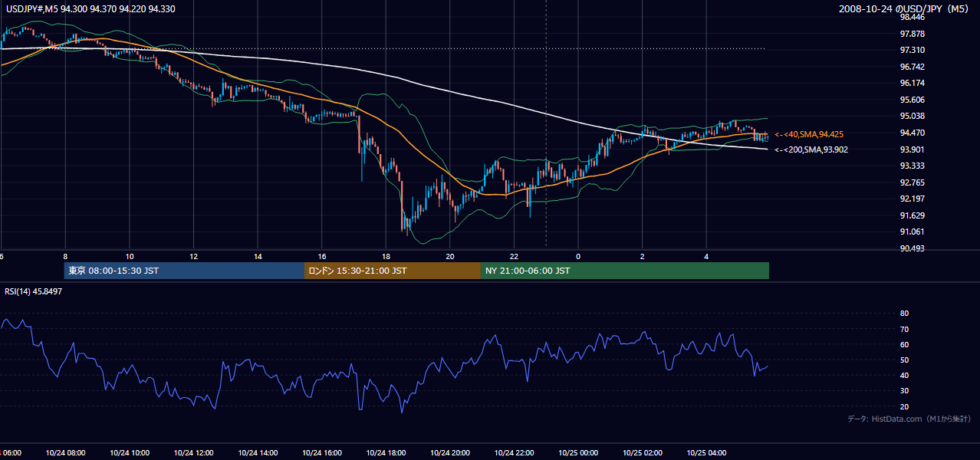This screenshot has width=980, height=460.
Task: Click RSI scale value 40
Action: 904,375
